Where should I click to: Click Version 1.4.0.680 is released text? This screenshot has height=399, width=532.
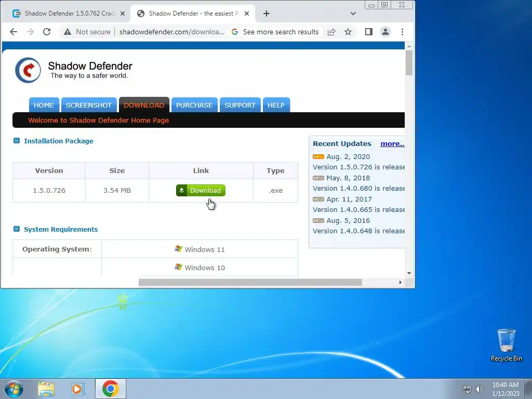point(358,188)
